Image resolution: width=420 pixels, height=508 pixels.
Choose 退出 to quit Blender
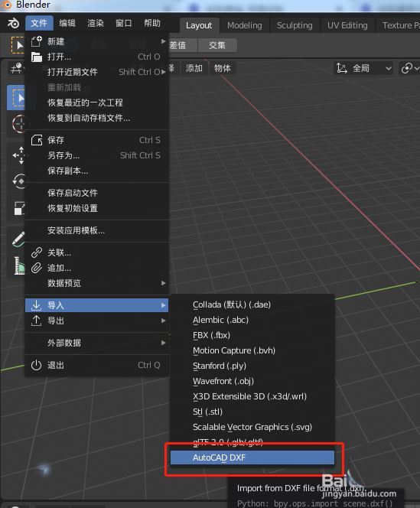tap(97, 365)
